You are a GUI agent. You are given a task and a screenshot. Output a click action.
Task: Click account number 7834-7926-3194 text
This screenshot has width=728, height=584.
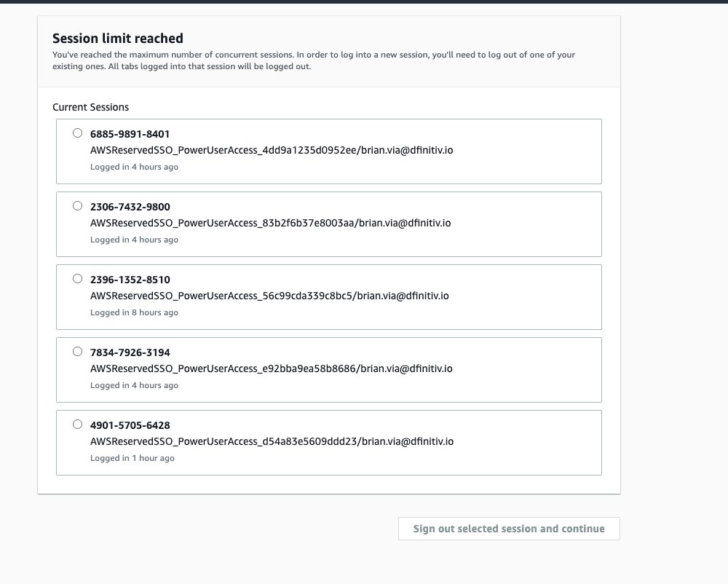(x=130, y=353)
